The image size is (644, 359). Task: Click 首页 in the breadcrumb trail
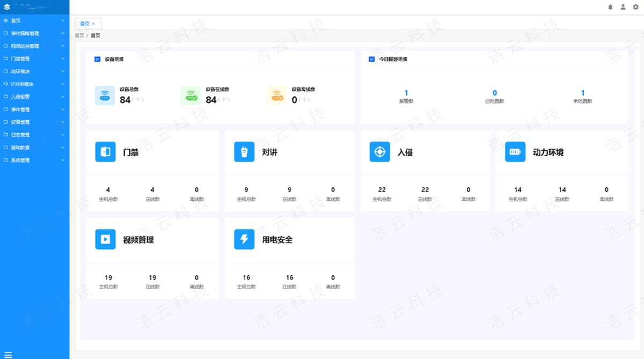coord(77,35)
